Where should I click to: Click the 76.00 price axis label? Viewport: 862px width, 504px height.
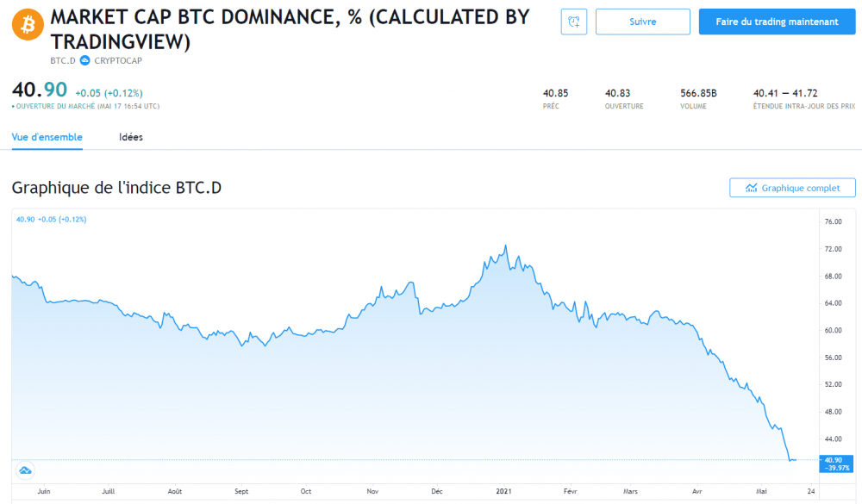[x=833, y=221]
